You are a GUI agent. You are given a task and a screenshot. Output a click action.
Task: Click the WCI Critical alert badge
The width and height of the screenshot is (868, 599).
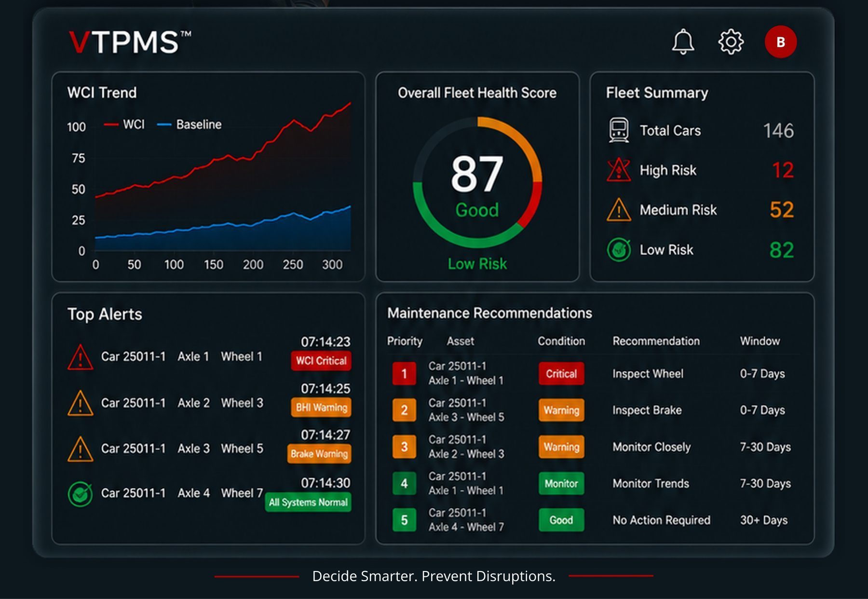click(x=321, y=361)
